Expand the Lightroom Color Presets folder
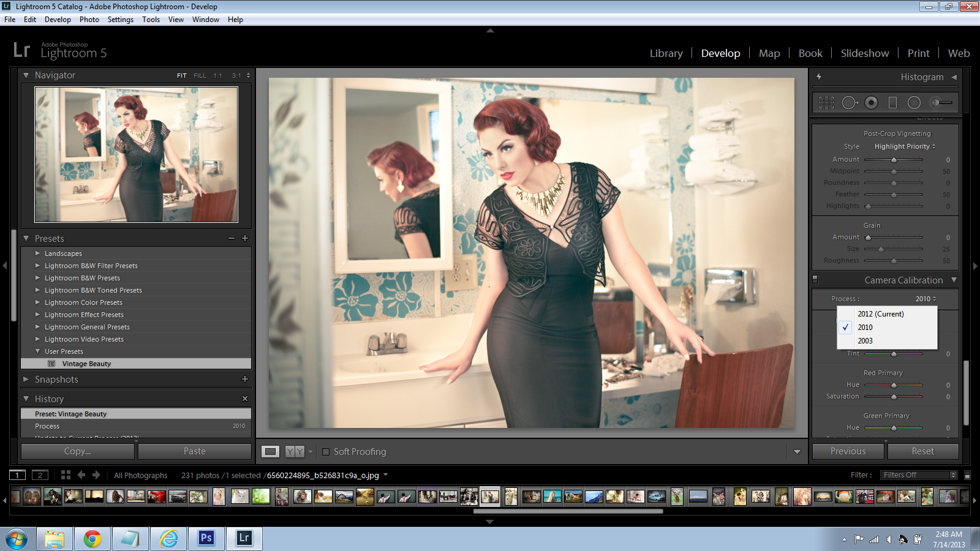Screen dimensions: 980x551 [x=38, y=302]
